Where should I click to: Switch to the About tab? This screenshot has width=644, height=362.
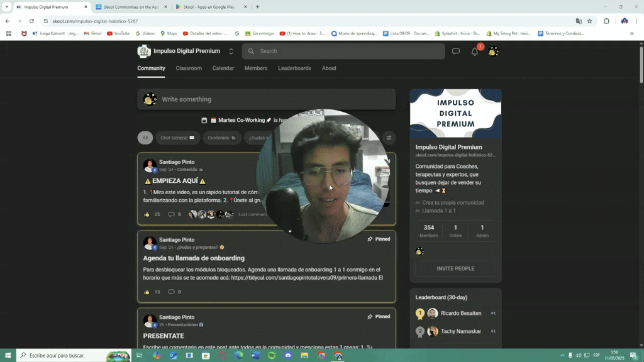(x=329, y=68)
